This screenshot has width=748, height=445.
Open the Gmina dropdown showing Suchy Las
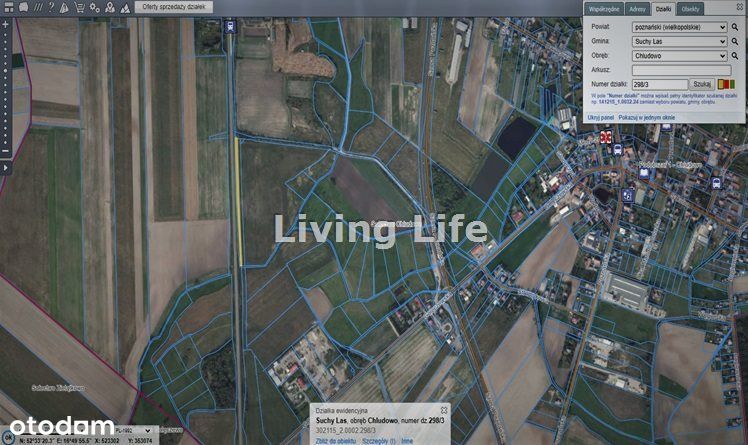click(x=679, y=41)
